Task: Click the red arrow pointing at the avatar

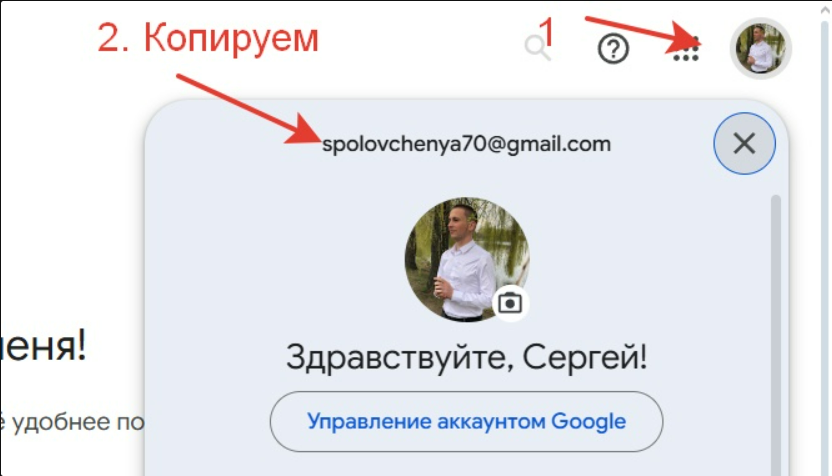Action: 643,32
